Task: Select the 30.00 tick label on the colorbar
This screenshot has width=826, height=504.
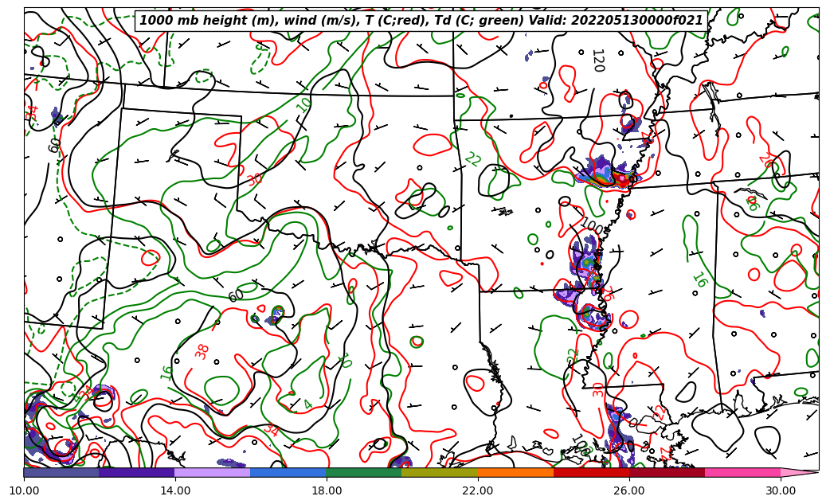Action: 780,490
